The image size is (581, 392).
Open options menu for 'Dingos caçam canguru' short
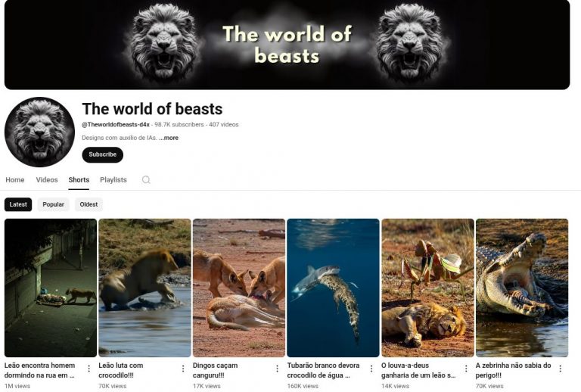[x=277, y=369]
